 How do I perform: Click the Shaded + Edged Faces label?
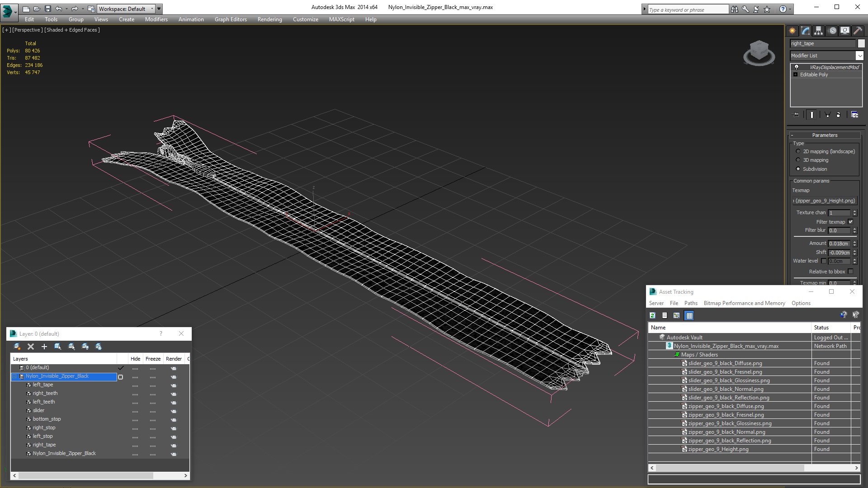[x=72, y=30]
